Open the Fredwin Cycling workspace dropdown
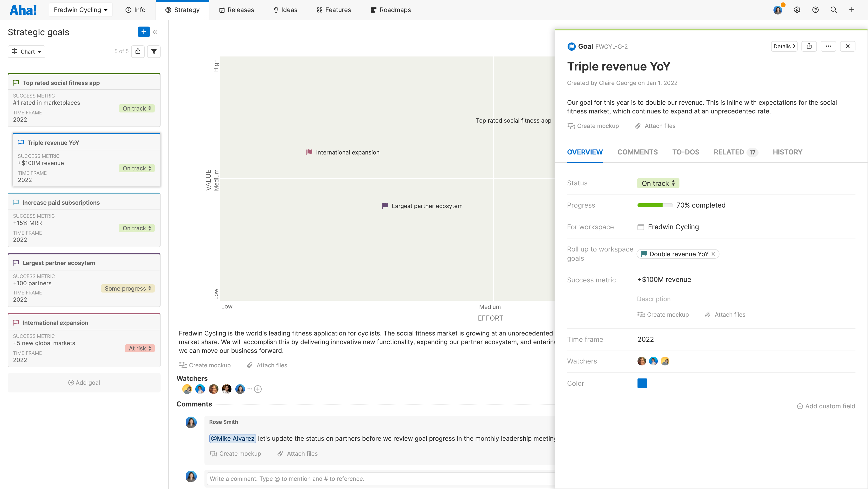868x489 pixels. click(x=81, y=10)
